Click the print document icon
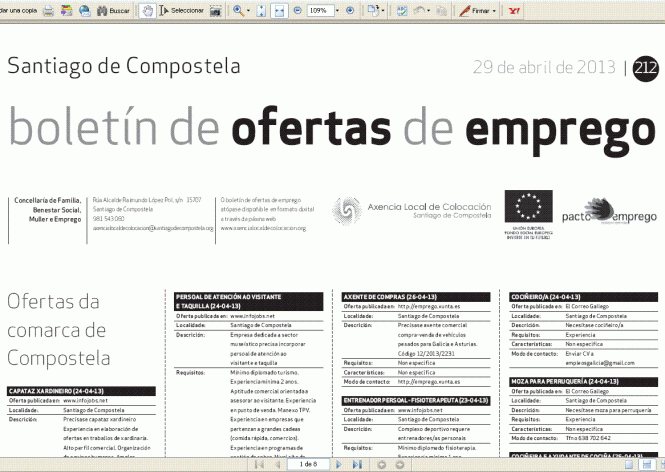 49,11
